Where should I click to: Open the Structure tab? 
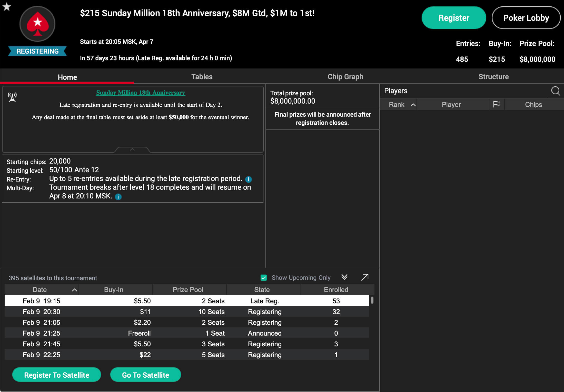493,77
